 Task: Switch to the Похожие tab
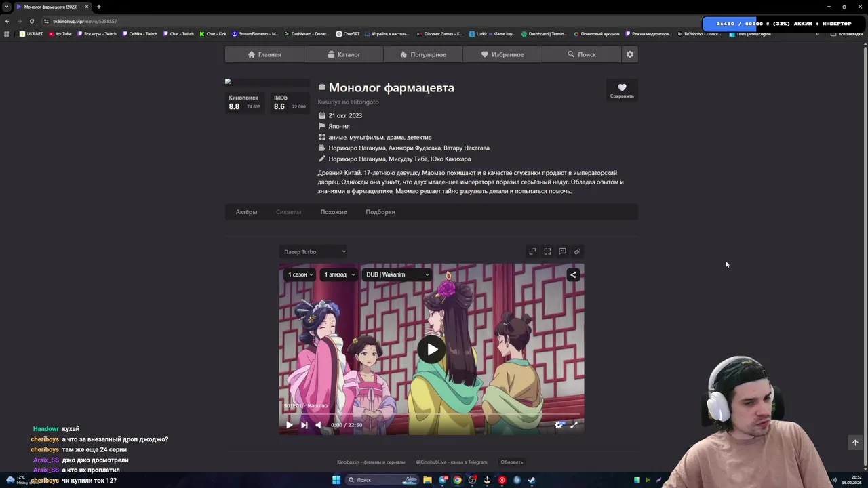tap(334, 212)
